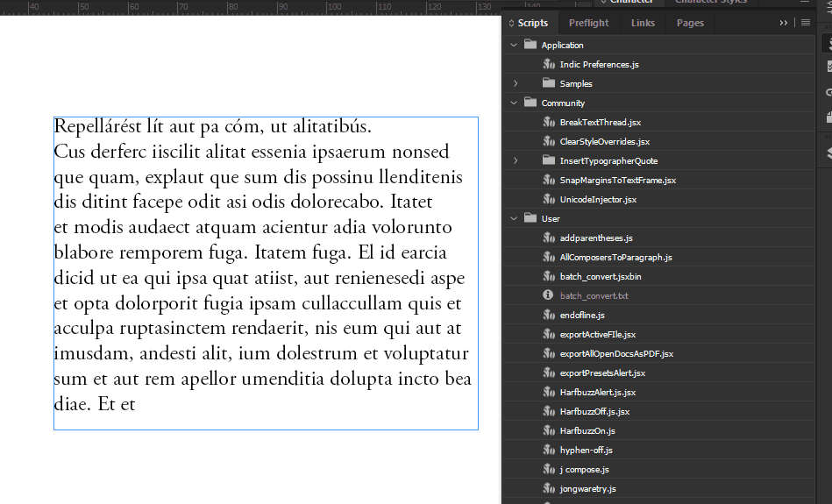Viewport: 832px width, 504px height.
Task: Select the BreakTextThread.jsx file name
Action: [601, 122]
